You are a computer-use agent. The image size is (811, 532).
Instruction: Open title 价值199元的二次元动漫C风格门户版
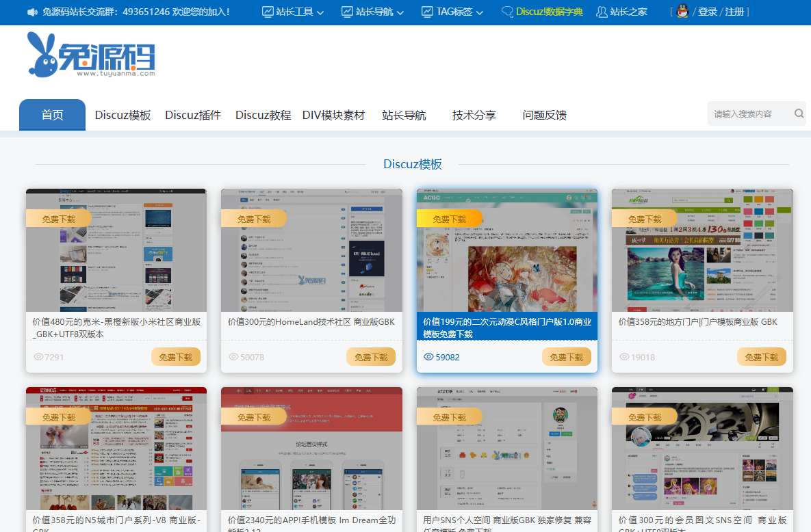(507, 328)
